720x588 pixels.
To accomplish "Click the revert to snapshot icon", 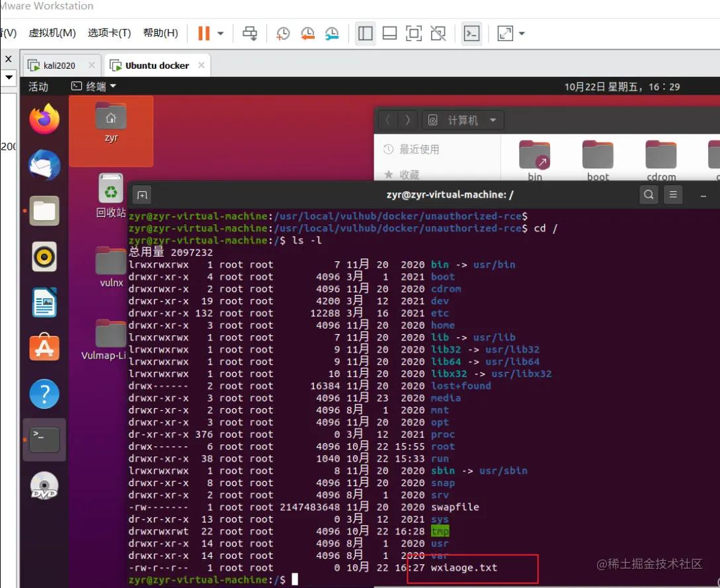I will click(x=307, y=33).
